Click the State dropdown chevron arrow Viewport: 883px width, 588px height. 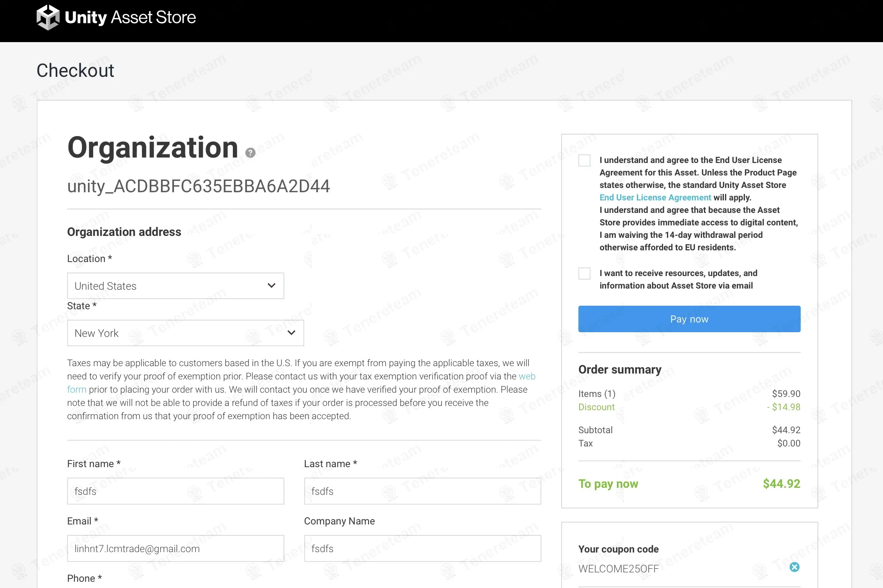point(291,333)
